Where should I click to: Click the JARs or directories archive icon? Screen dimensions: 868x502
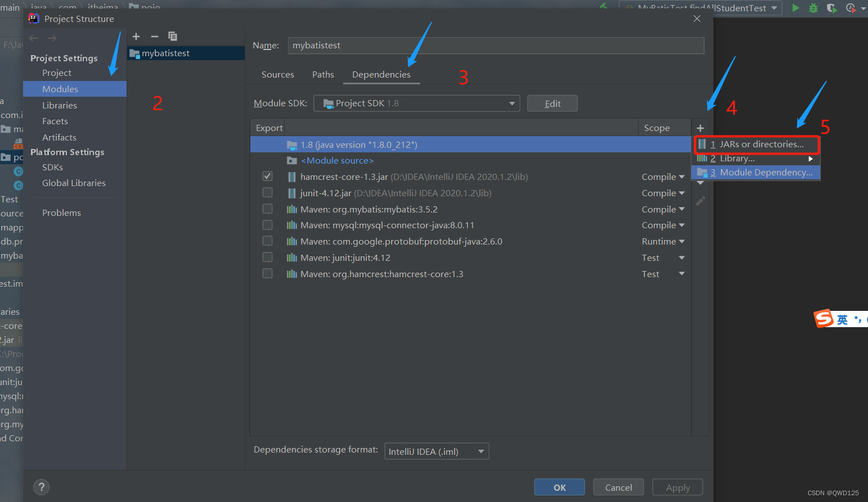click(702, 144)
